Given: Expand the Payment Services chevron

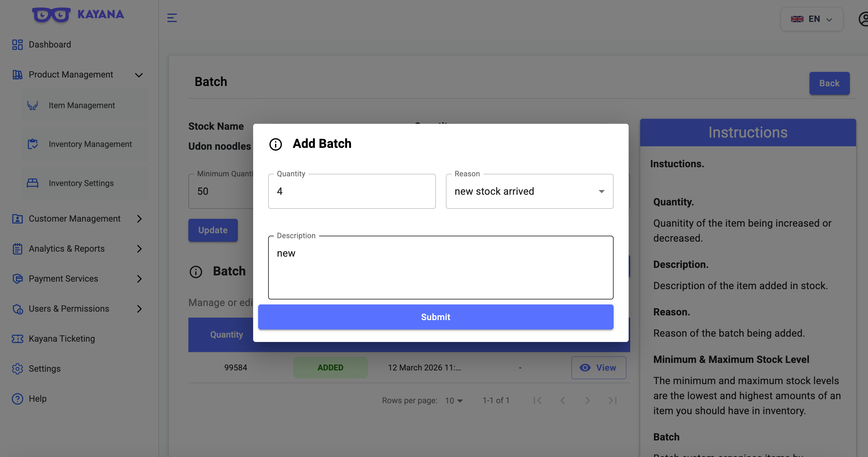Looking at the screenshot, I should coord(139,279).
